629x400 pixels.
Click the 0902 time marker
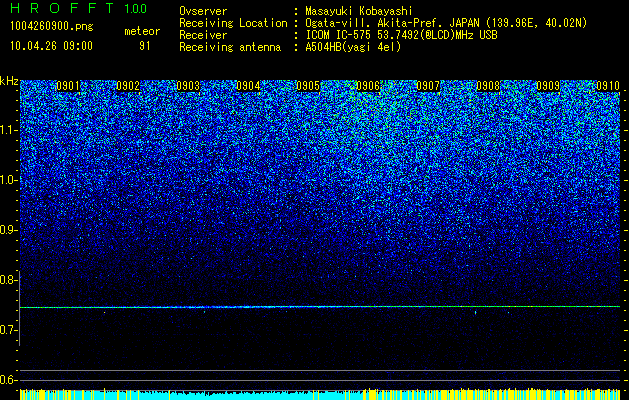pos(128,86)
